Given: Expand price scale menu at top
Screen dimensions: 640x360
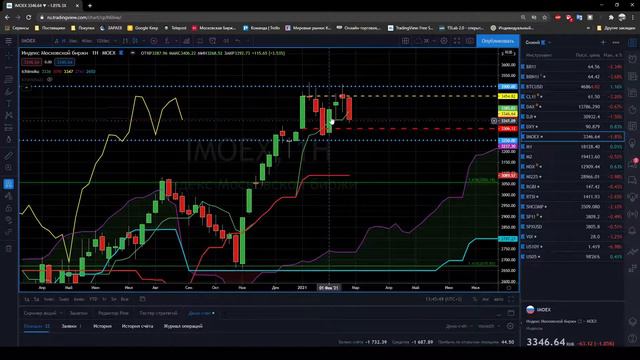Looking at the screenshot, I should click(509, 53).
